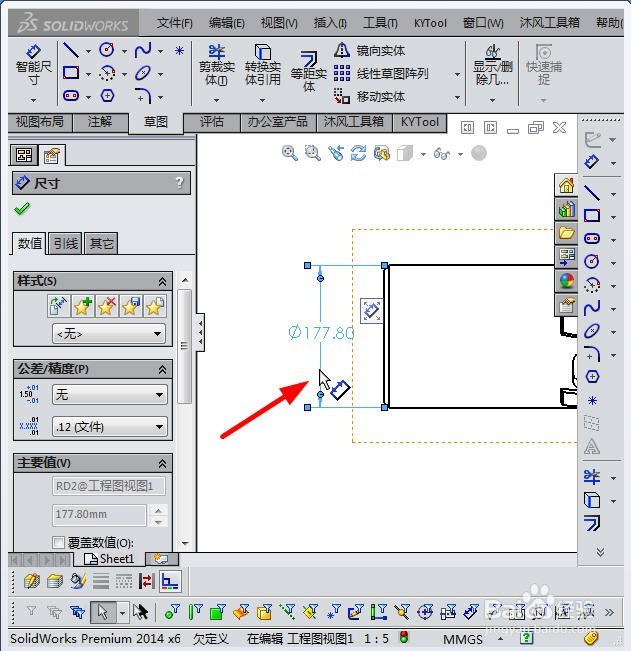631x651 pixels.
Task: Expand right toolbar double chevron
Action: pos(600,552)
